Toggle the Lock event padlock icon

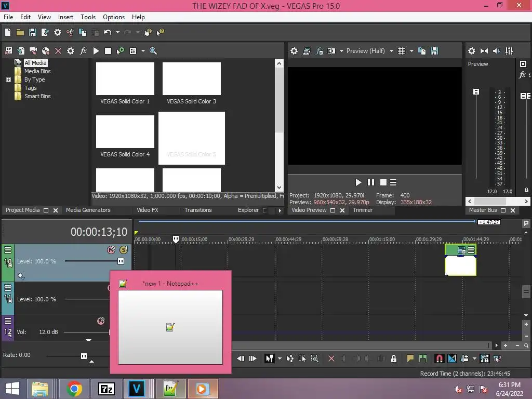(x=394, y=358)
